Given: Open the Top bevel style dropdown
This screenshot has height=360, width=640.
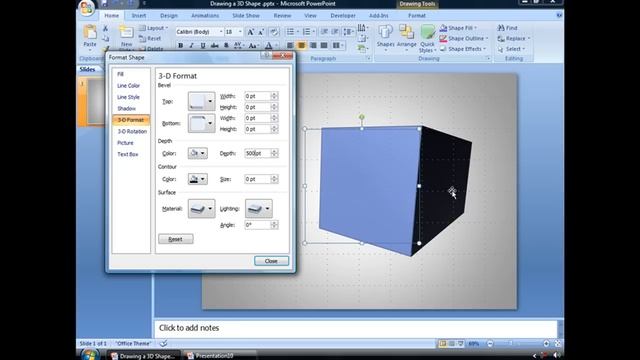Looking at the screenshot, I should (201, 101).
